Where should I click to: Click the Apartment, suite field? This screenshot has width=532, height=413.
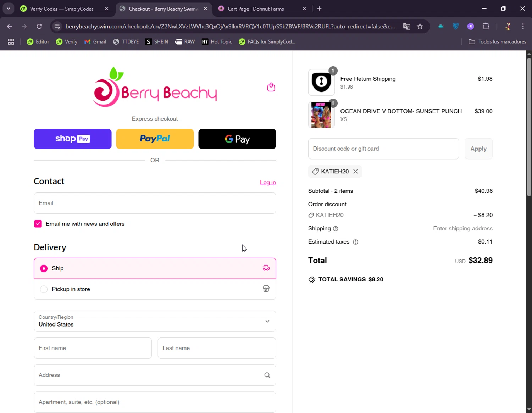click(x=155, y=402)
